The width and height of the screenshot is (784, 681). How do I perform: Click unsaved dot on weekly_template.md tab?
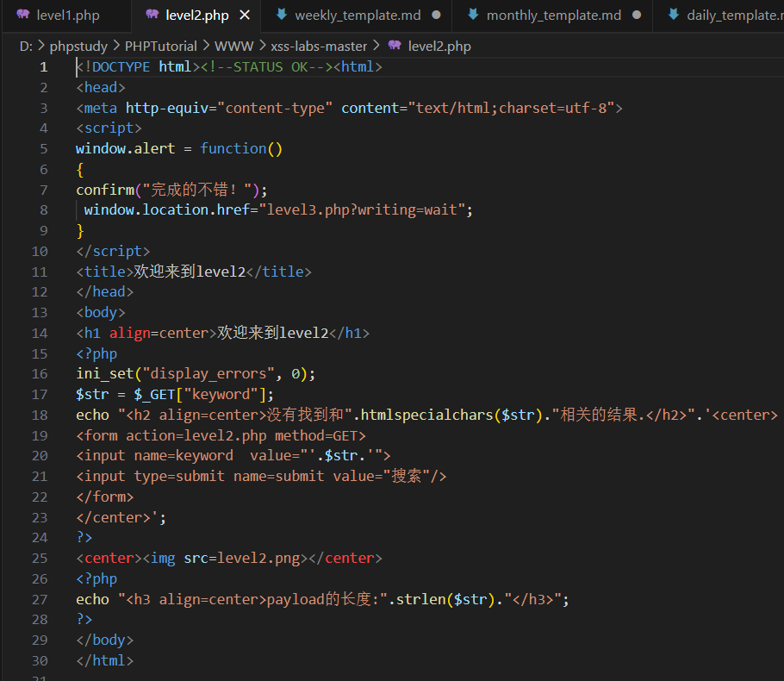pos(436,15)
